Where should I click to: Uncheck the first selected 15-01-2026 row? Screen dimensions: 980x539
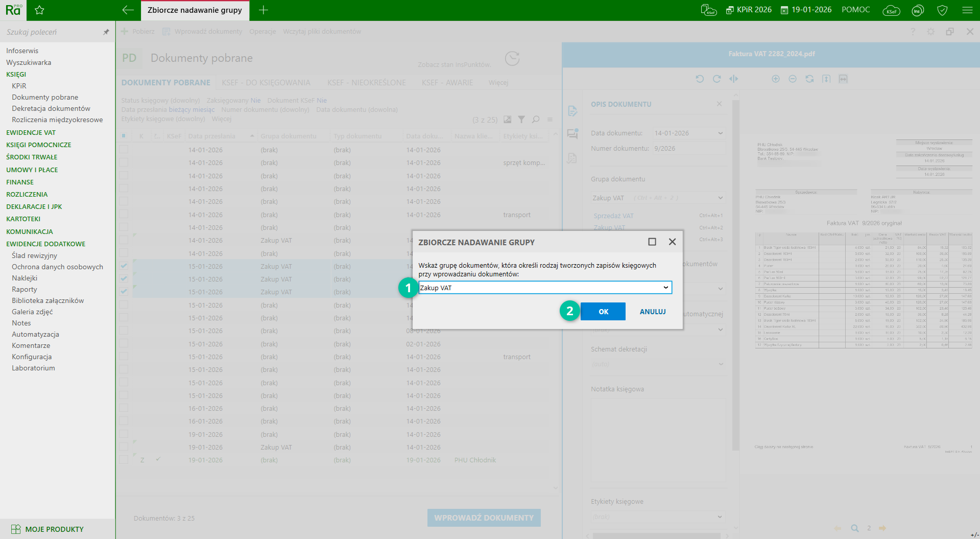[124, 266]
